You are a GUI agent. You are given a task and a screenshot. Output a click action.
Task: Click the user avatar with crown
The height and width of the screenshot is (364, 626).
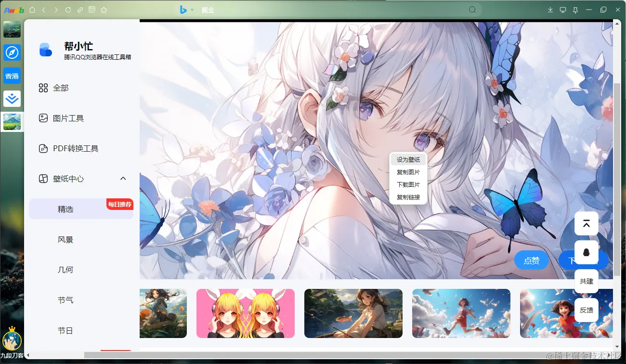[12, 339]
